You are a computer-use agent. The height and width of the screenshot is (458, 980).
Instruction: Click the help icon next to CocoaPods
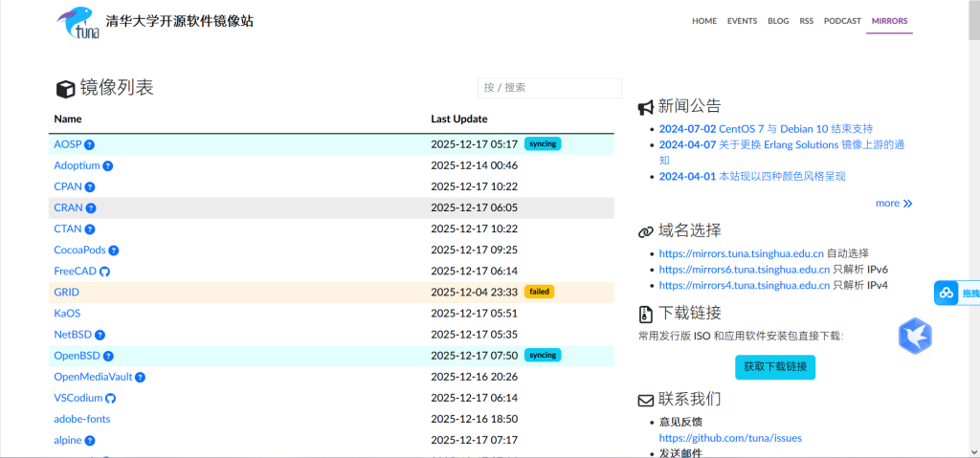point(113,251)
